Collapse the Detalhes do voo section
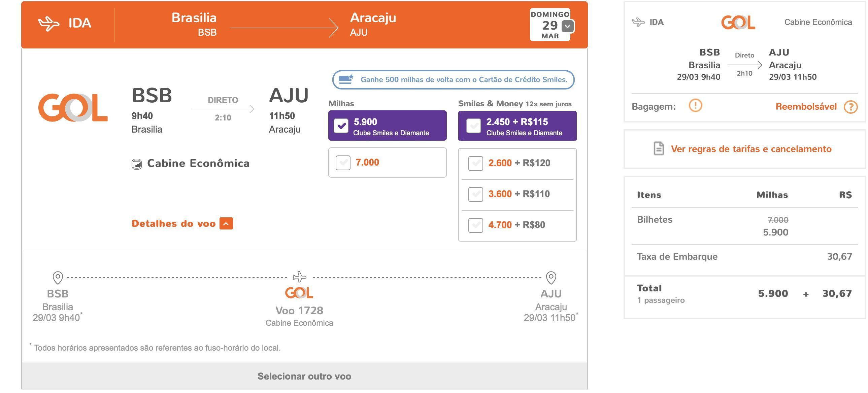This screenshot has height=393, width=868. coord(226,223)
